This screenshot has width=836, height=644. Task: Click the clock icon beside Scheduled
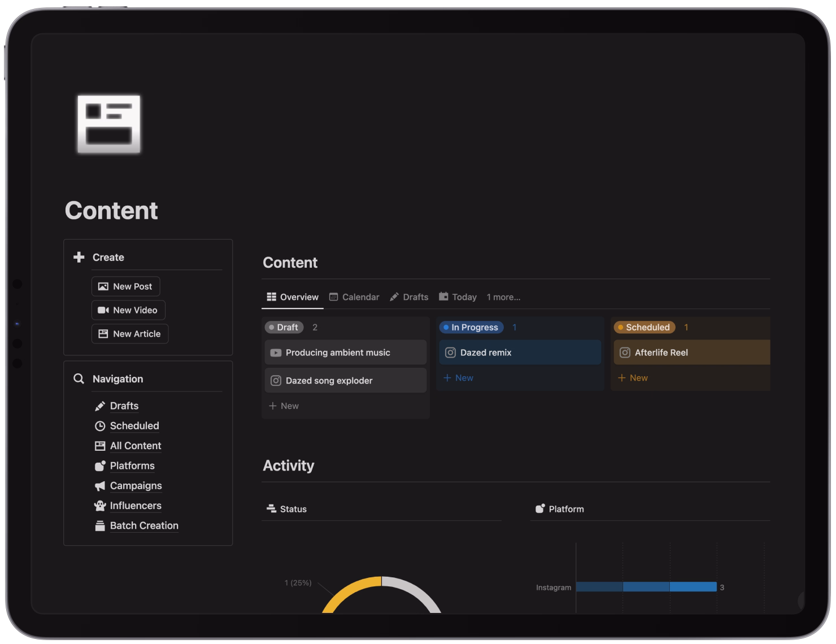(99, 425)
